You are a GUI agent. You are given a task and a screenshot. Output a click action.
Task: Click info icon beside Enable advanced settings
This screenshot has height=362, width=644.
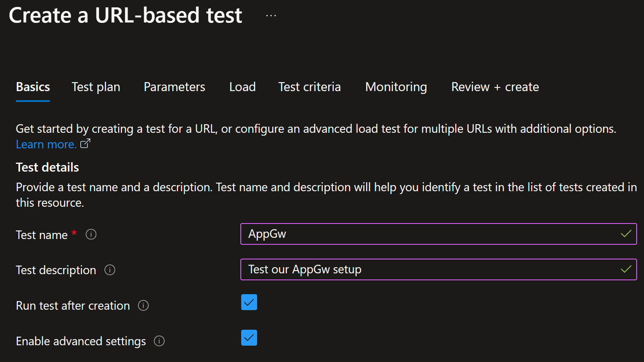pos(159,341)
